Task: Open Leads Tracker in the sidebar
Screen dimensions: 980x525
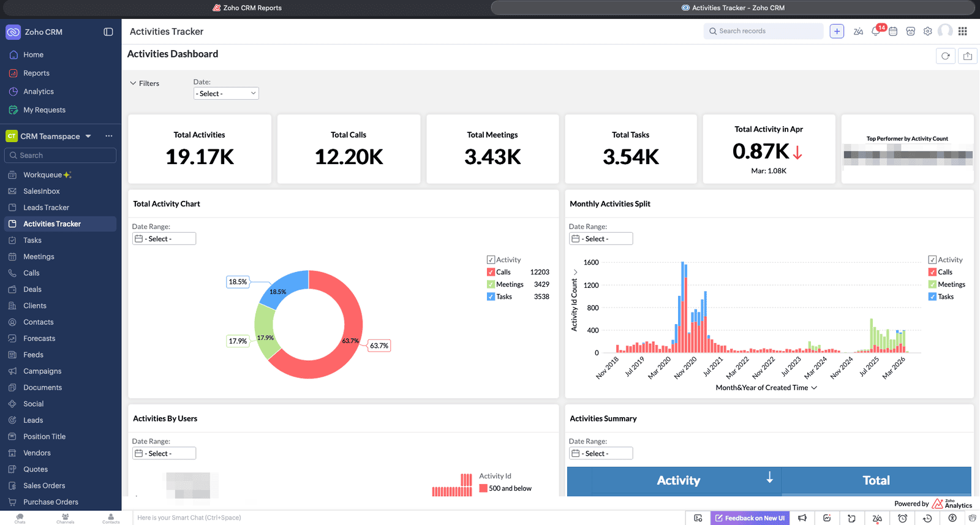Action: (x=46, y=208)
